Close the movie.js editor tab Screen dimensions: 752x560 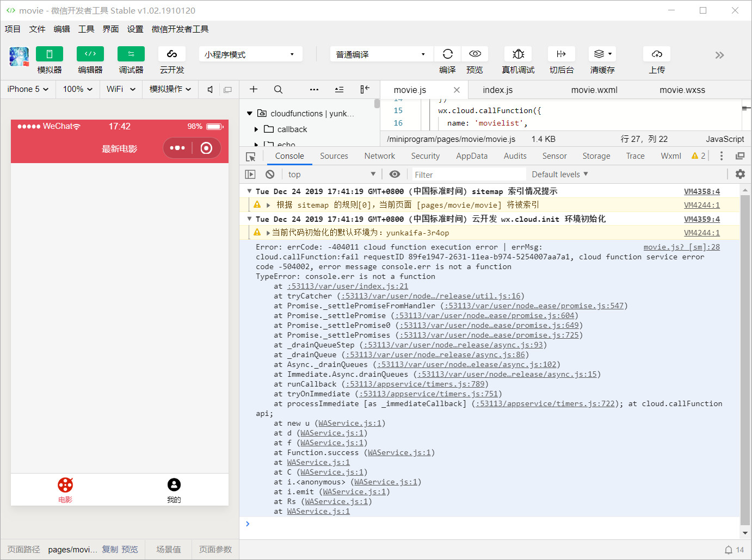point(457,90)
